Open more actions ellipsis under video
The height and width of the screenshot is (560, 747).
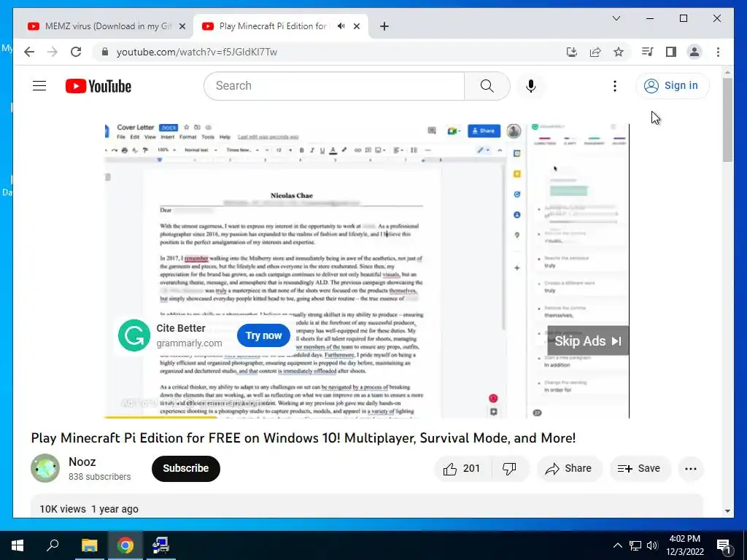691,469
